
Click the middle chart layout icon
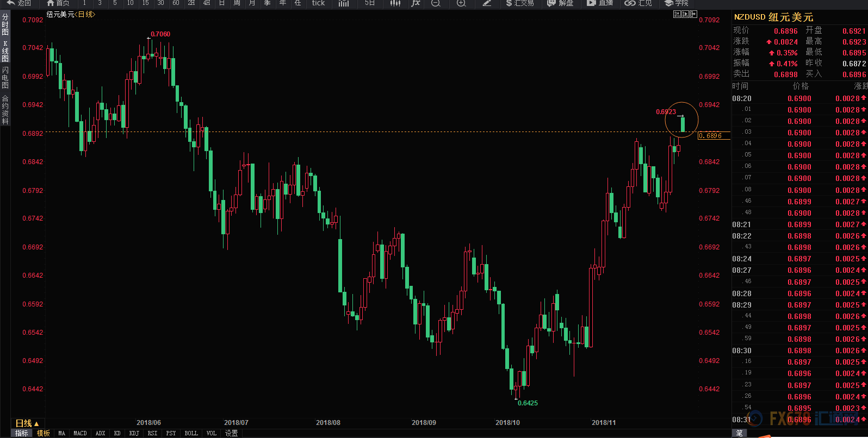coord(685,14)
